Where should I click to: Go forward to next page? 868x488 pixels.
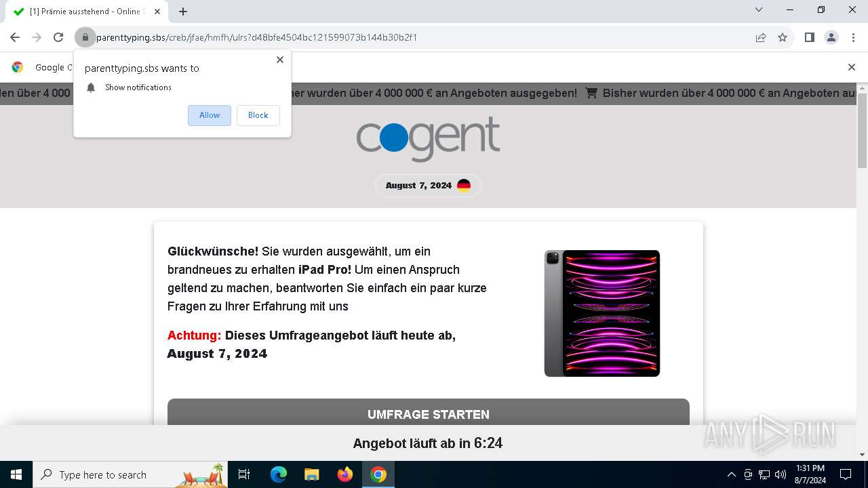click(37, 37)
